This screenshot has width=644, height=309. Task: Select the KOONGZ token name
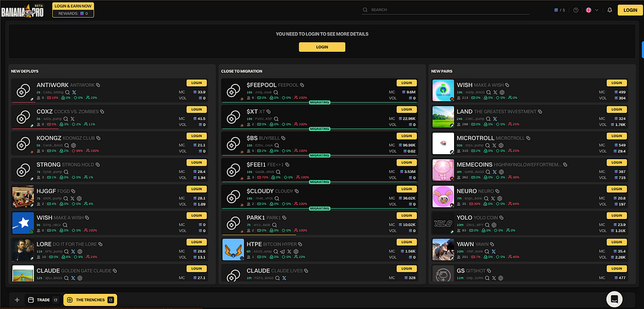(49, 138)
